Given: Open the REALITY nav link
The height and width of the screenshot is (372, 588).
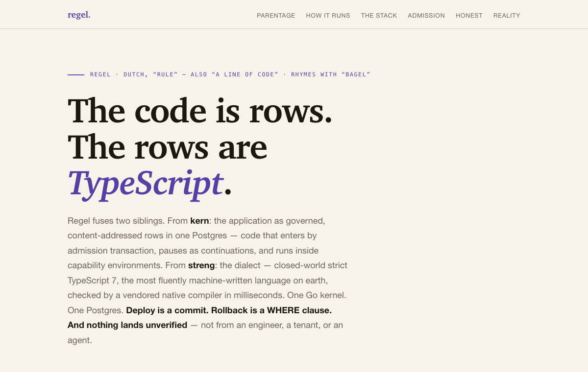Looking at the screenshot, I should pos(507,16).
